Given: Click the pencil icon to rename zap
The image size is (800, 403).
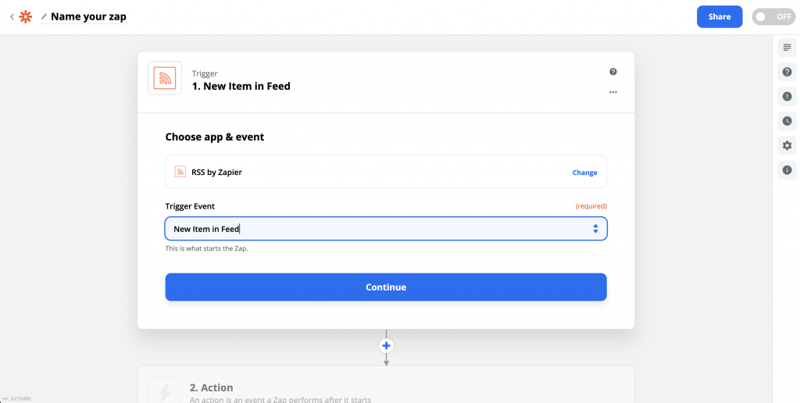Looking at the screenshot, I should pyautogui.click(x=43, y=17).
